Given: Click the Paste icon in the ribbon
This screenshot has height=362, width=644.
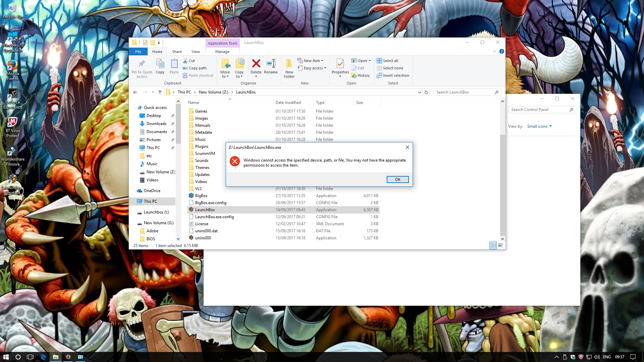Looking at the screenshot, I should pyautogui.click(x=174, y=63).
